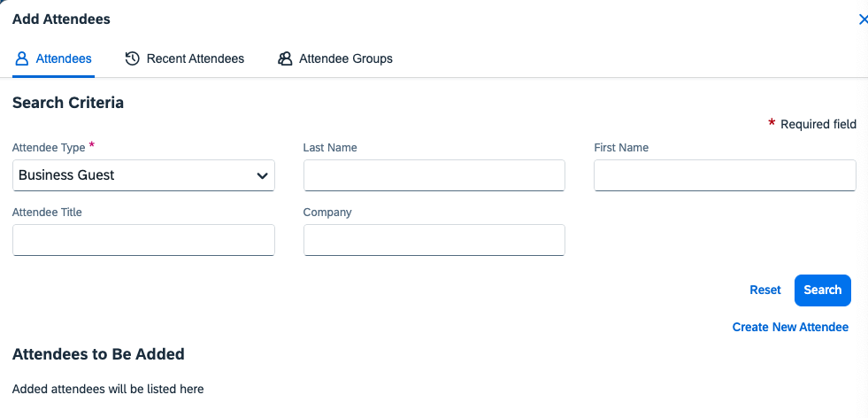The image size is (868, 418).
Task: Open the Attendee Groups tab
Action: (x=345, y=58)
